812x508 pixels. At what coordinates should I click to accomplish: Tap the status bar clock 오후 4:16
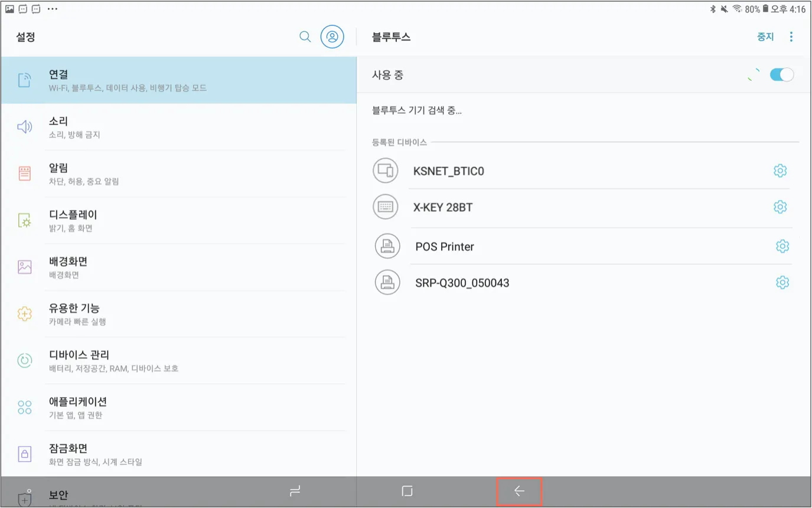coord(788,9)
